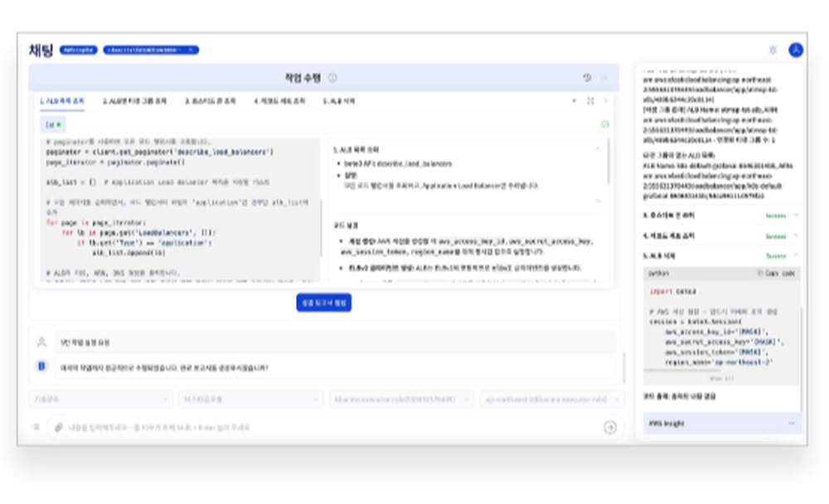Screen dimensions: 829x504
Task: Toggle theme with the sun icon top right
Action: click(x=773, y=50)
